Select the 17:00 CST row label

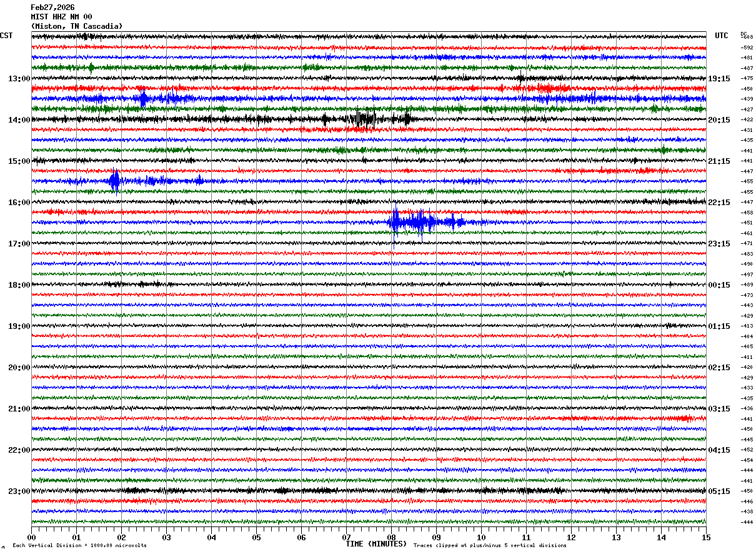click(19, 244)
